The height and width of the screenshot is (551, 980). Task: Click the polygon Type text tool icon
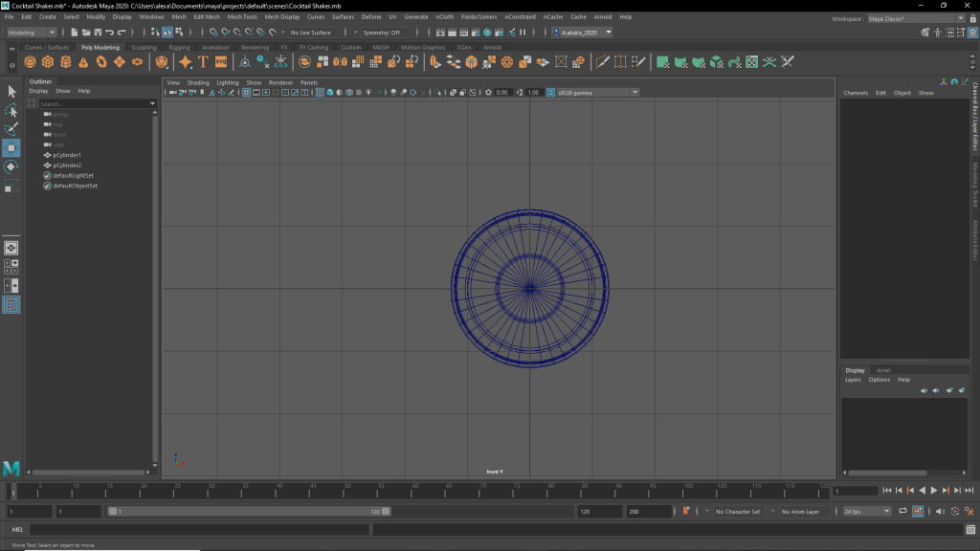point(203,62)
